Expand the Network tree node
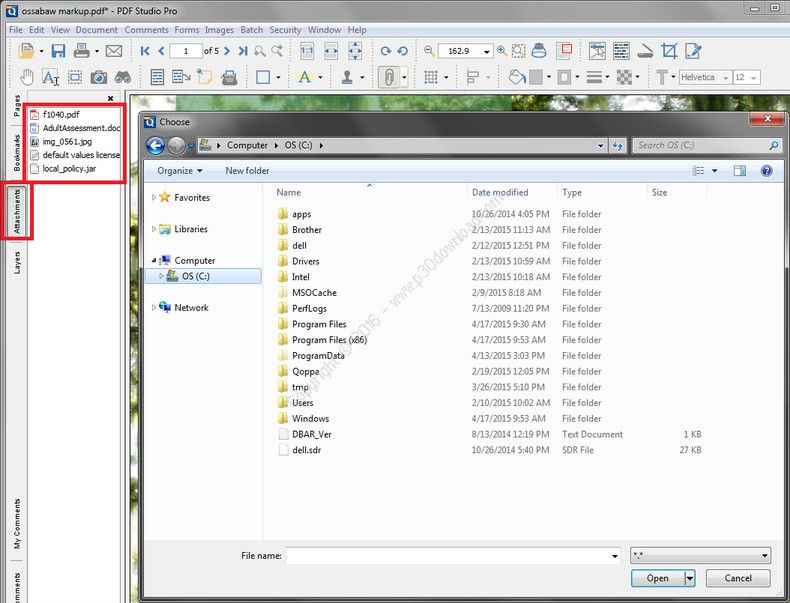Viewport: 790px width, 603px height. (154, 307)
